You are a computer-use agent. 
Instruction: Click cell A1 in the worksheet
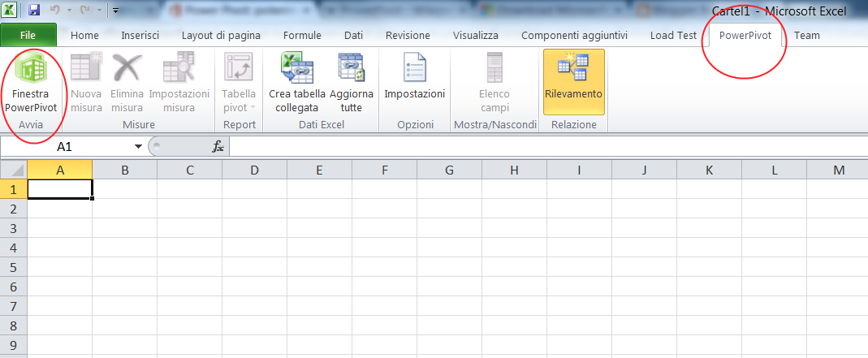pos(60,189)
